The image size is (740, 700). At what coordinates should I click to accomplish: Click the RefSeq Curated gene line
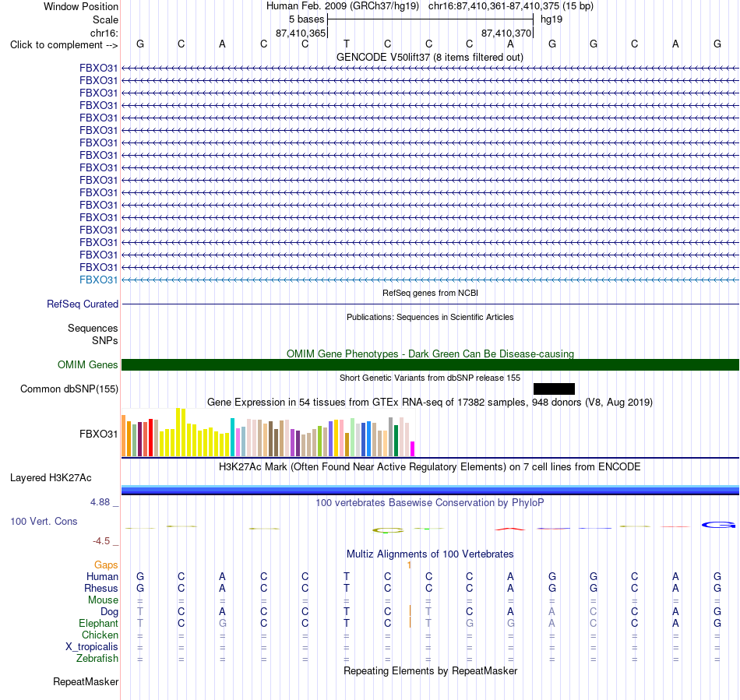[430, 304]
